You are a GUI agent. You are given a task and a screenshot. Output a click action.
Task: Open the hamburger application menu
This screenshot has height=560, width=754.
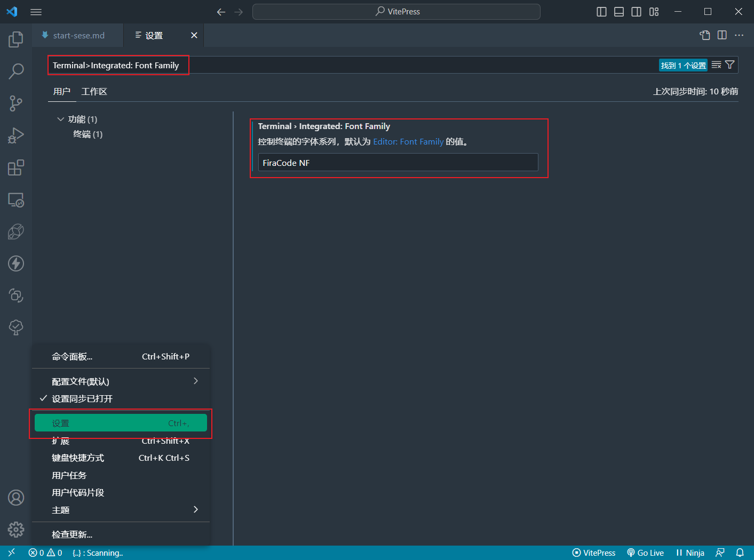[36, 12]
